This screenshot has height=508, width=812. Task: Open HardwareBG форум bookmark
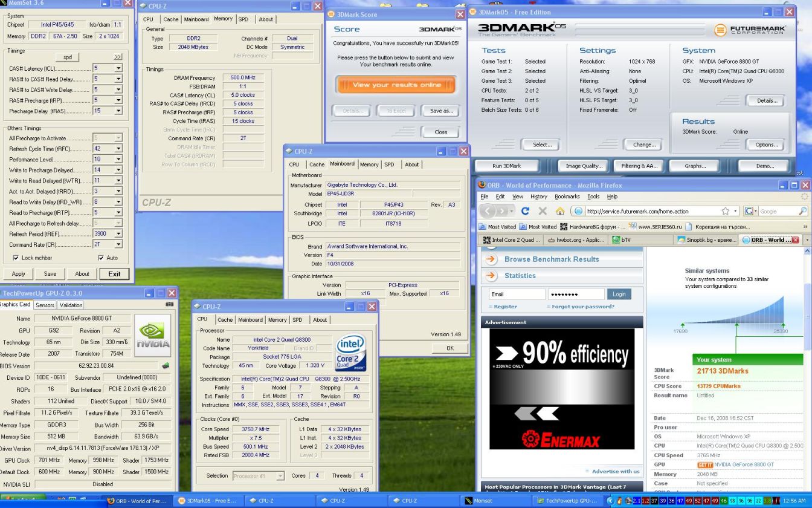592,227
